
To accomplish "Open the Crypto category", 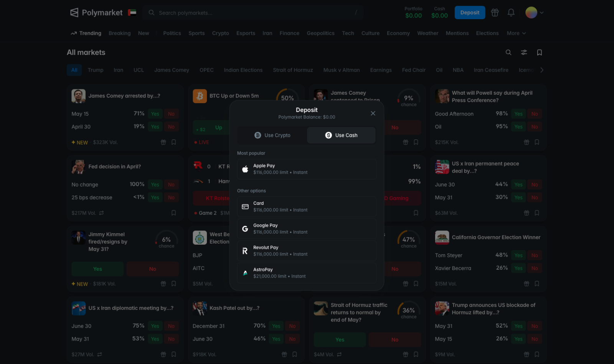I will pyautogui.click(x=221, y=33).
